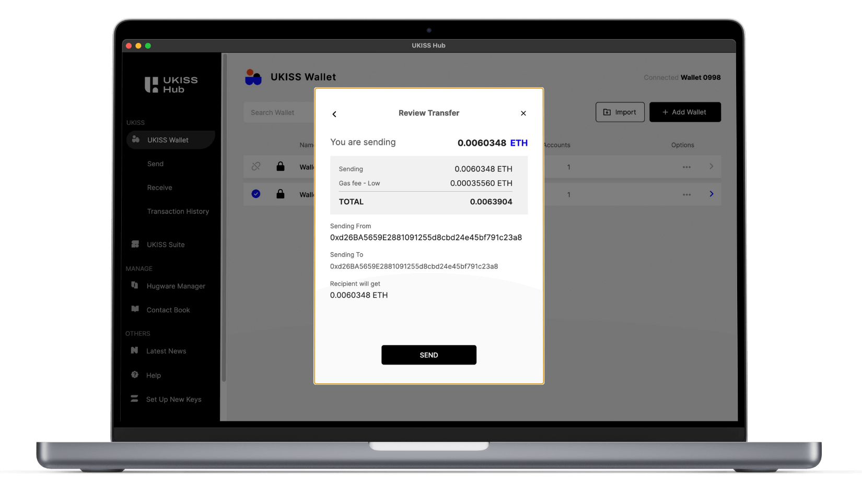Viewport: 862px width, 504px height.
Task: Open Latest News in sidebar
Action: tap(166, 351)
